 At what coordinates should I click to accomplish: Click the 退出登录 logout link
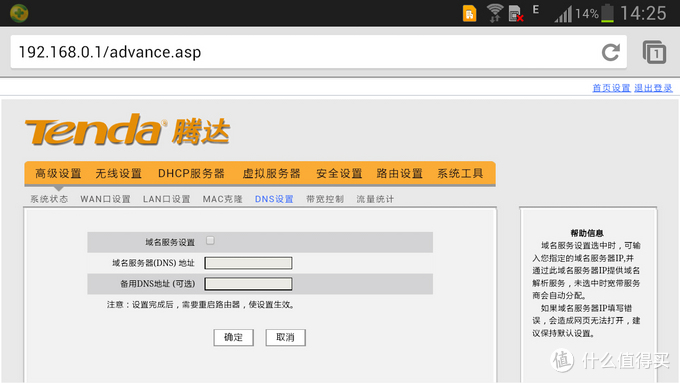coord(653,88)
